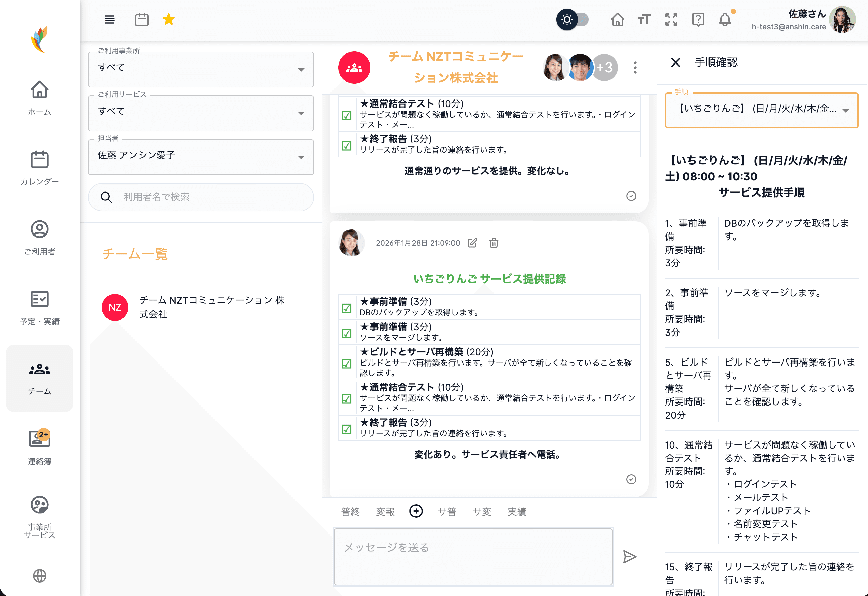Open the three-dot menu in chat header
This screenshot has height=596, width=868.
635,68
